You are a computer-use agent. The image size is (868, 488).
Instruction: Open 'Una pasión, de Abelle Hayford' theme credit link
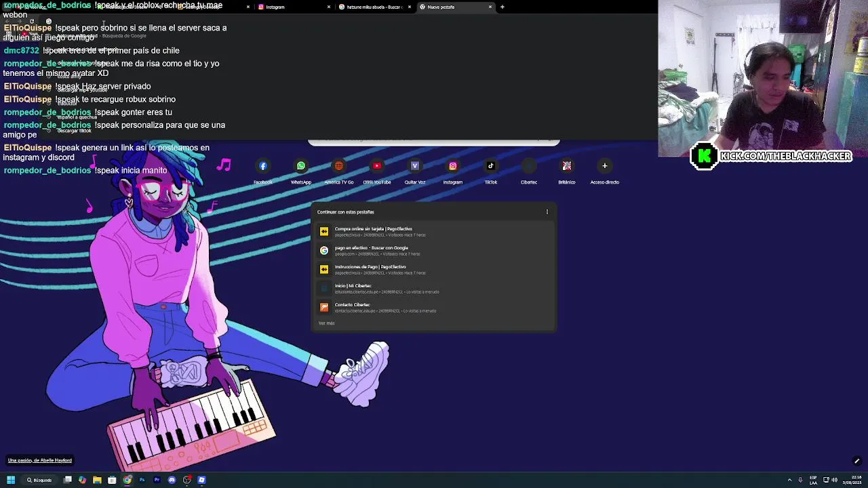click(x=40, y=460)
